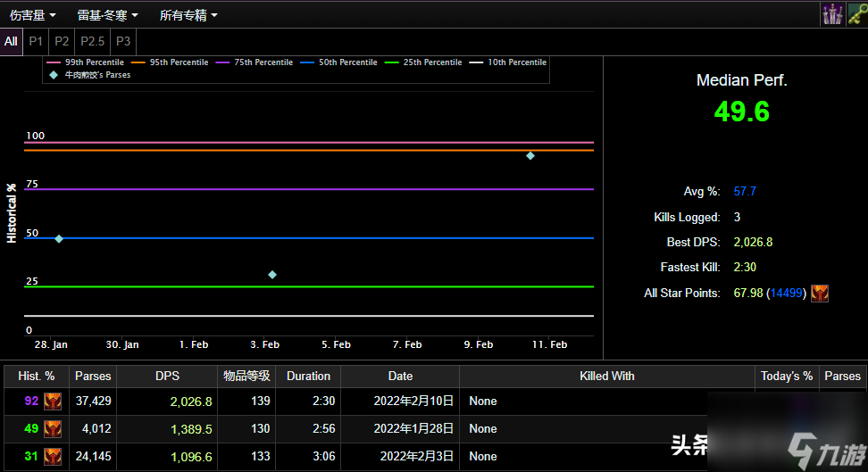Toggle 25th Percentile legend line
The image size is (868, 472).
[423, 62]
